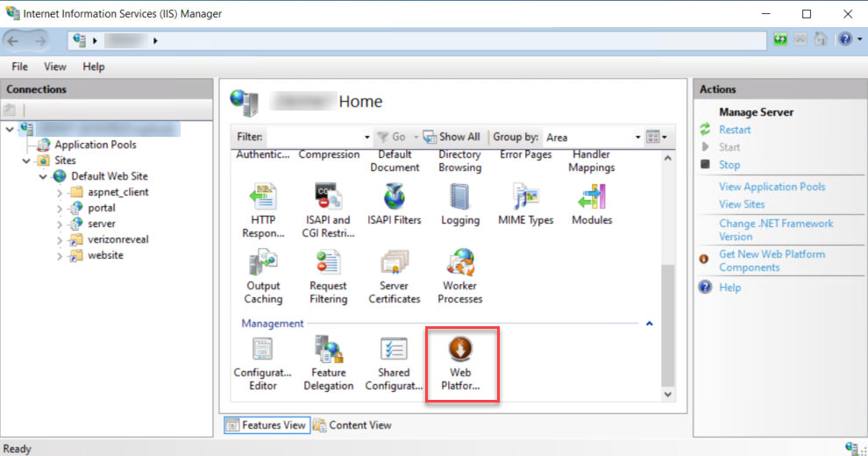Click into the Filter text field

coord(314,137)
